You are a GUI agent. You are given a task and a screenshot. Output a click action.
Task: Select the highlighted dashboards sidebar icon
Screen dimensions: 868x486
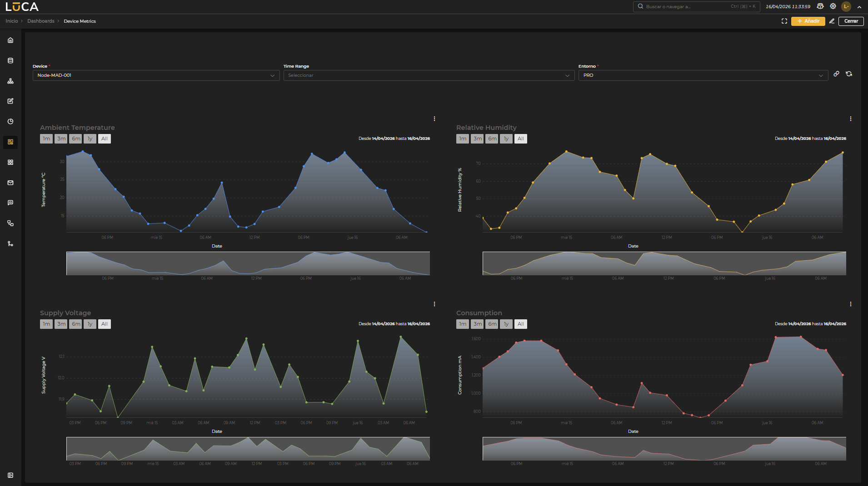pyautogui.click(x=10, y=142)
